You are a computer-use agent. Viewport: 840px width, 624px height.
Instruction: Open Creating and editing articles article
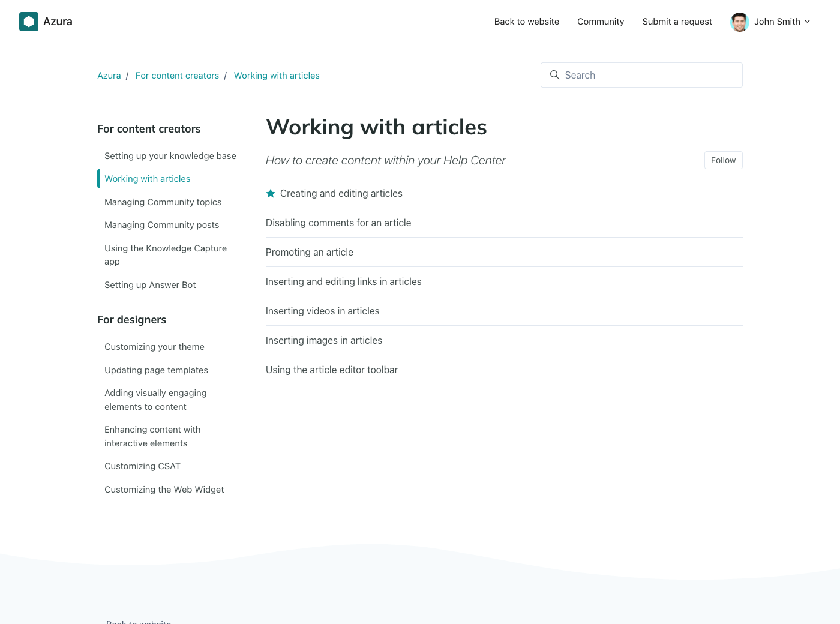[341, 193]
